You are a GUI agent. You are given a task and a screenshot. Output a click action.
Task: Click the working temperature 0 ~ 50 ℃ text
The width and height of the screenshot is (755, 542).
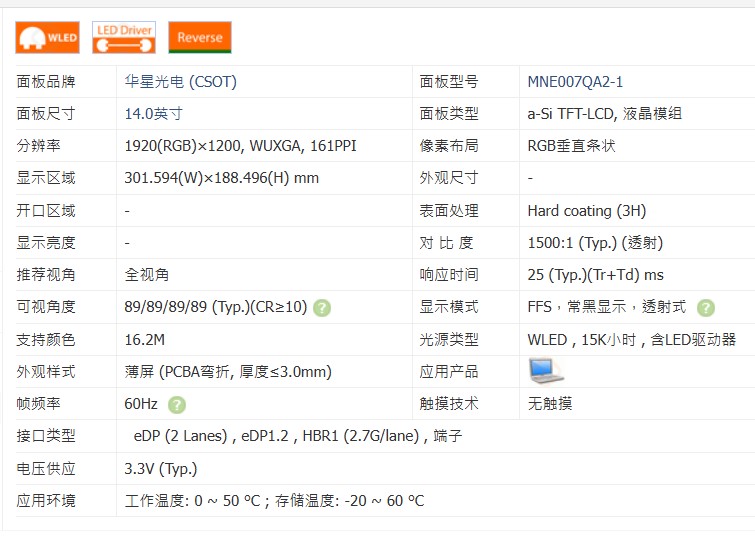192,500
